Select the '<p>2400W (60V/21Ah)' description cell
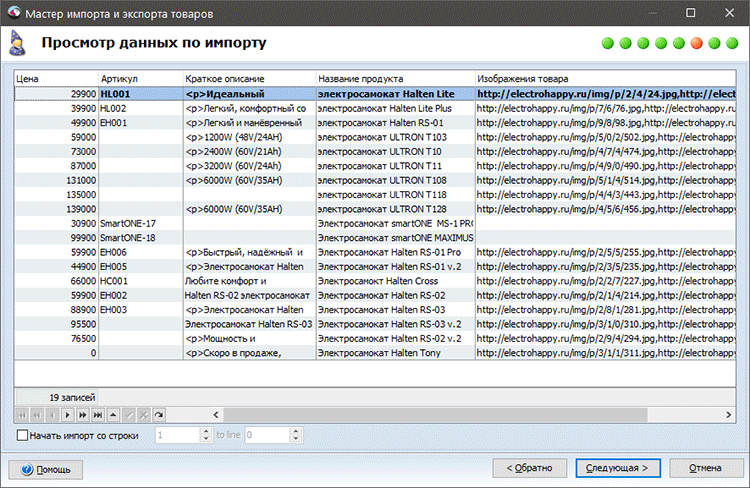The height and width of the screenshot is (488, 750). click(x=250, y=152)
